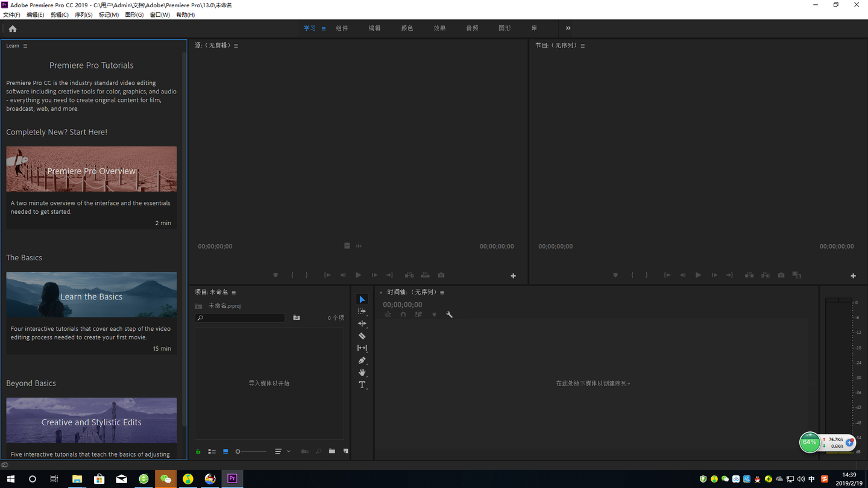Open the 学习 workspace menu
The image size is (868, 488).
point(324,28)
